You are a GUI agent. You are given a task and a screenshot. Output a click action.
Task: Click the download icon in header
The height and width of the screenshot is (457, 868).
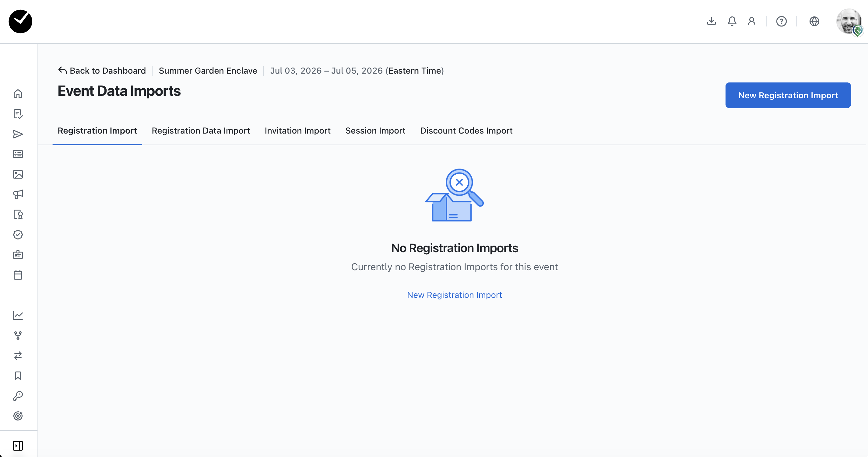[x=711, y=22]
